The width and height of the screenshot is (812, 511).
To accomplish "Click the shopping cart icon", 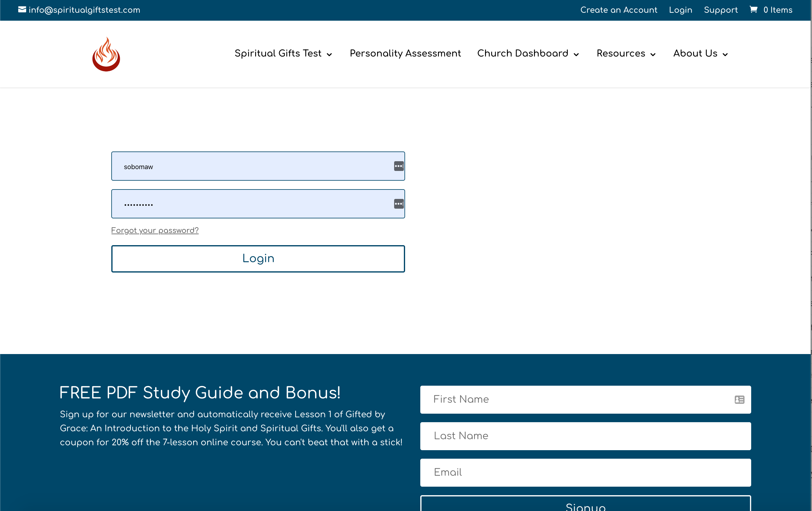I will coord(753,9).
